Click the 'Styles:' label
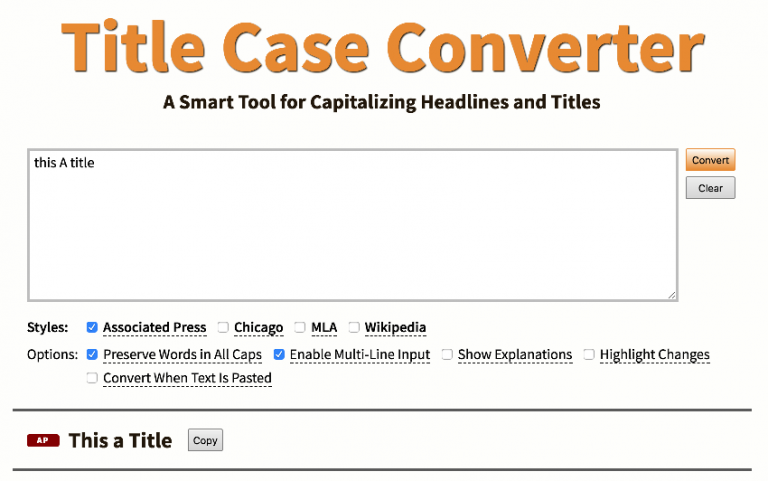Image resolution: width=768 pixels, height=481 pixels. [x=48, y=327]
